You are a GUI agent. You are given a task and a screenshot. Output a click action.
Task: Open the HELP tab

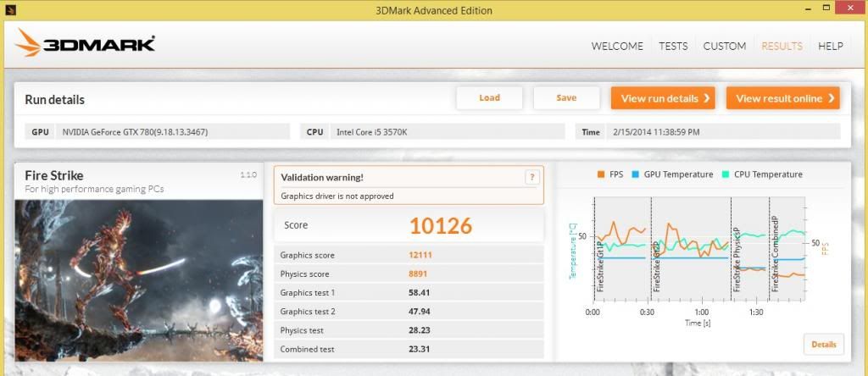point(830,46)
